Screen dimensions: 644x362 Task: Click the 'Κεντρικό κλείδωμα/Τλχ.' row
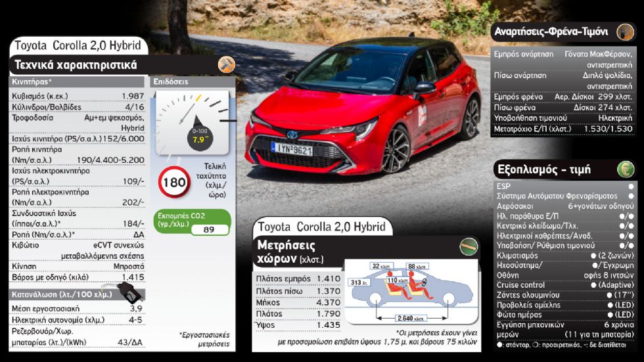coord(565,226)
